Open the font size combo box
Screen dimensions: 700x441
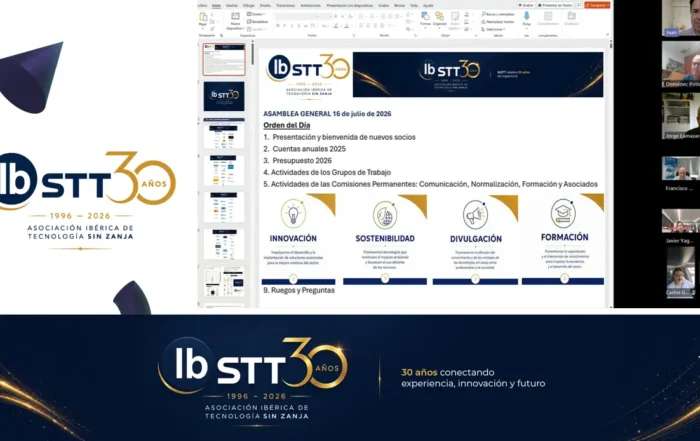(x=326, y=17)
